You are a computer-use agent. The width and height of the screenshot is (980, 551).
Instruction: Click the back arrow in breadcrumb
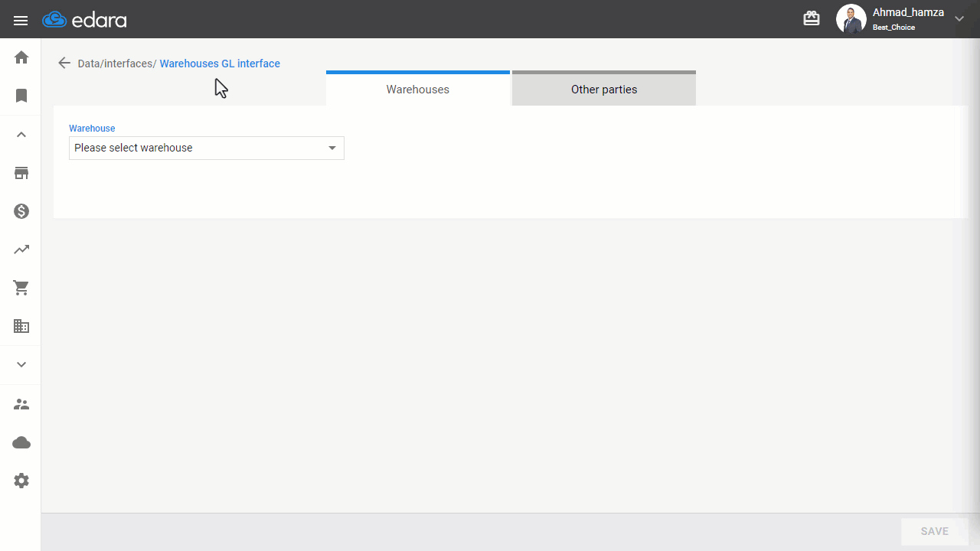click(x=64, y=63)
